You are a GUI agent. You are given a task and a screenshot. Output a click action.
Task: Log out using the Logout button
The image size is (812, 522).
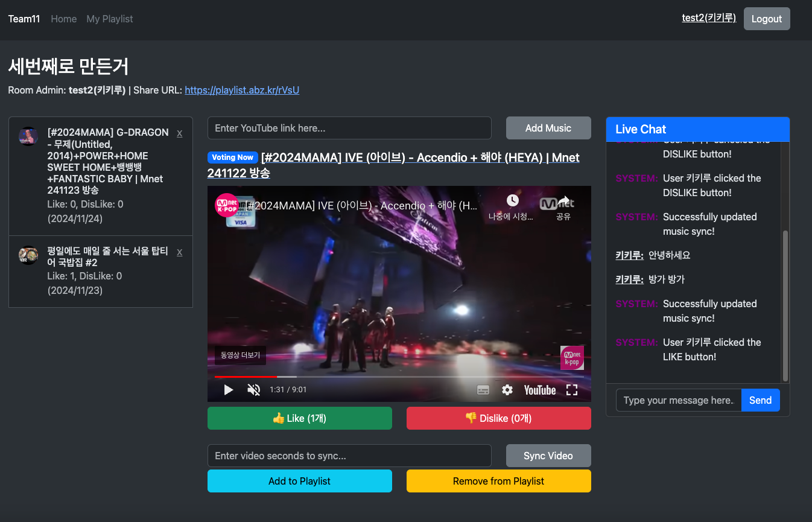pyautogui.click(x=767, y=19)
